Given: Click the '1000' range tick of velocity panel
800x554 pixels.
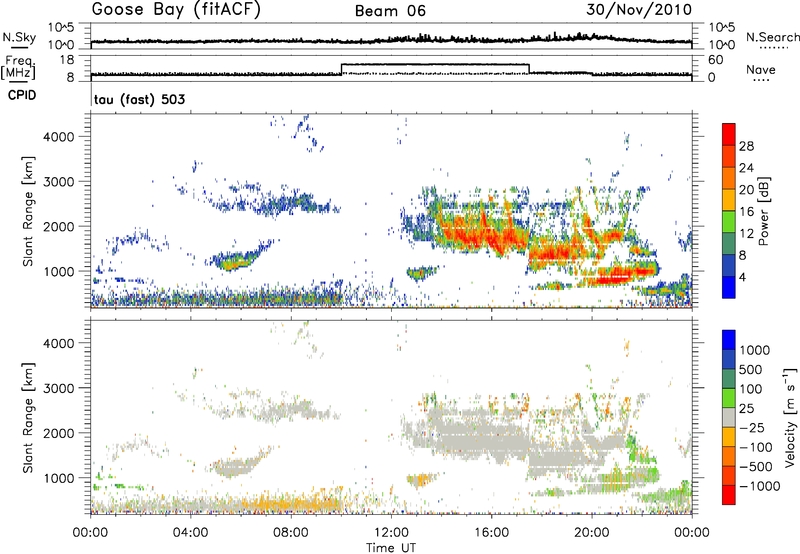Looking at the screenshot, I should [x=59, y=478].
